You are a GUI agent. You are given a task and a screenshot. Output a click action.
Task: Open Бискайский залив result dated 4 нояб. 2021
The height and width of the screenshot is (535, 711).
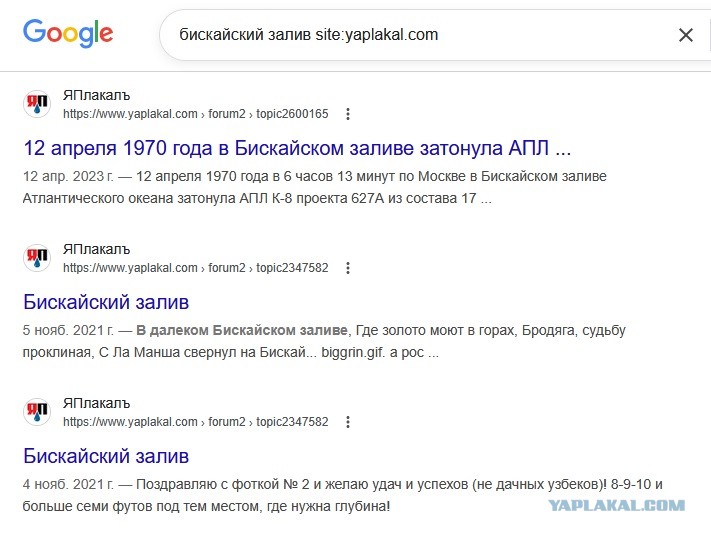tap(106, 456)
